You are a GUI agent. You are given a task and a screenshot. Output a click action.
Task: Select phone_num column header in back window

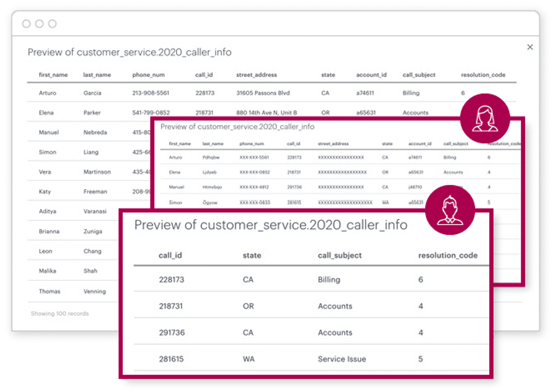click(x=148, y=75)
